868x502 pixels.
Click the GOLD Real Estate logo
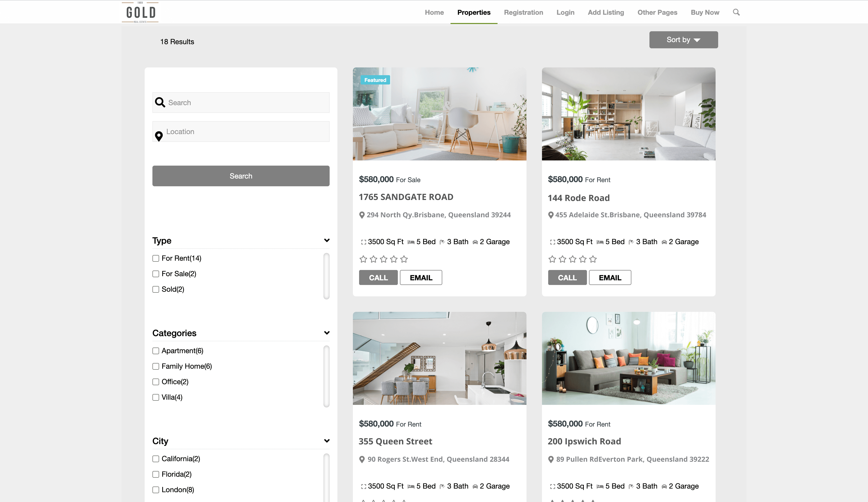point(140,12)
